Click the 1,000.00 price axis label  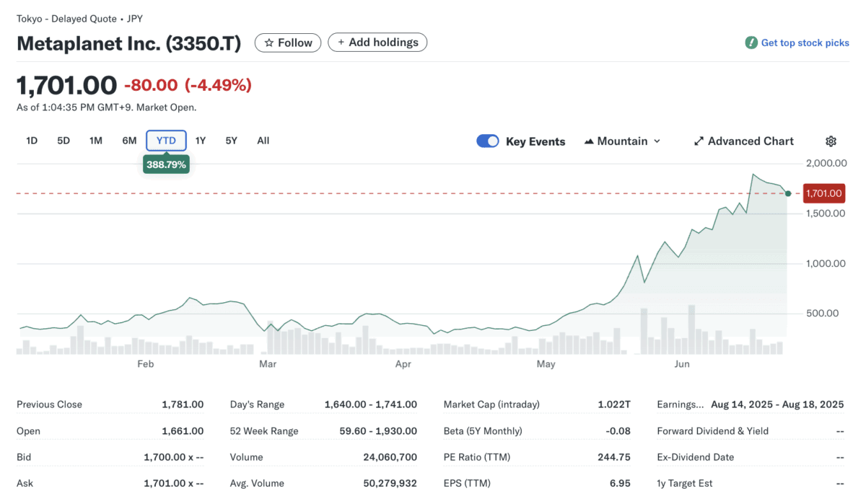pos(826,263)
